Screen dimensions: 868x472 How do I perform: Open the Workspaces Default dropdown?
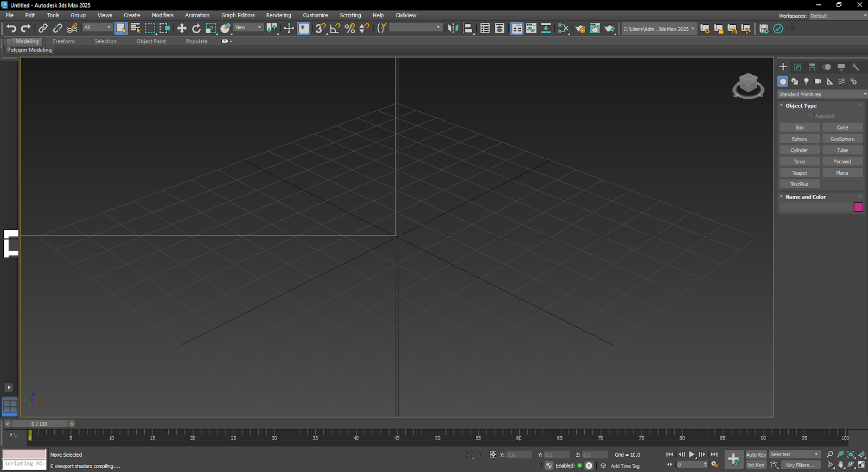point(838,16)
